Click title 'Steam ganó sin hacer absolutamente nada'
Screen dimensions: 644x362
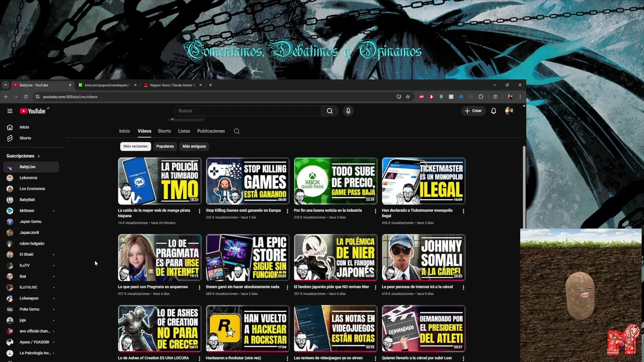pos(243,287)
